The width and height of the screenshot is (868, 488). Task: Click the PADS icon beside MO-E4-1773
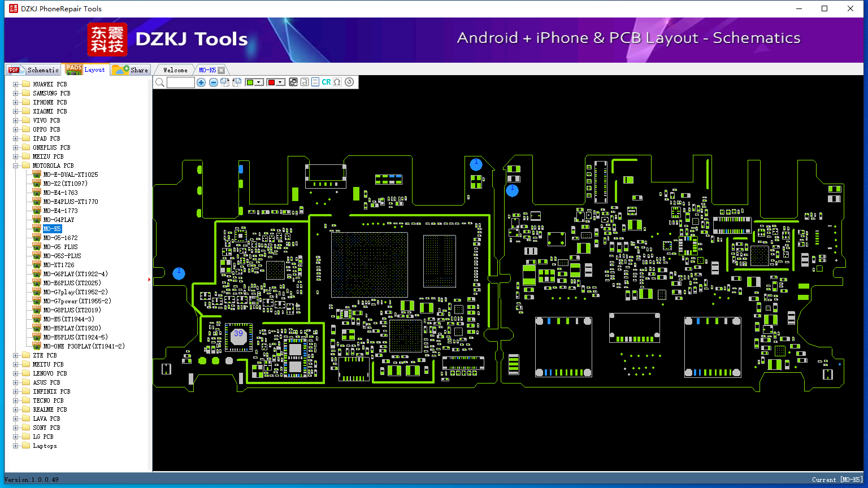tap(37, 211)
